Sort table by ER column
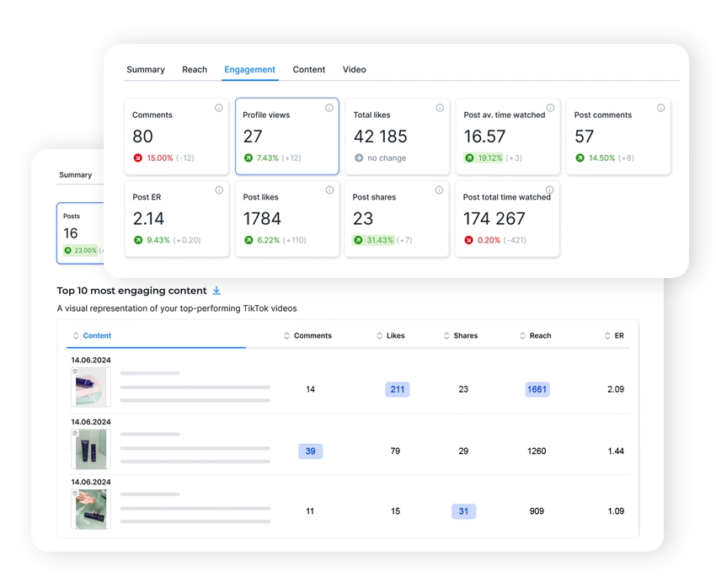Image resolution: width=716 pixels, height=588 pixels. click(614, 335)
